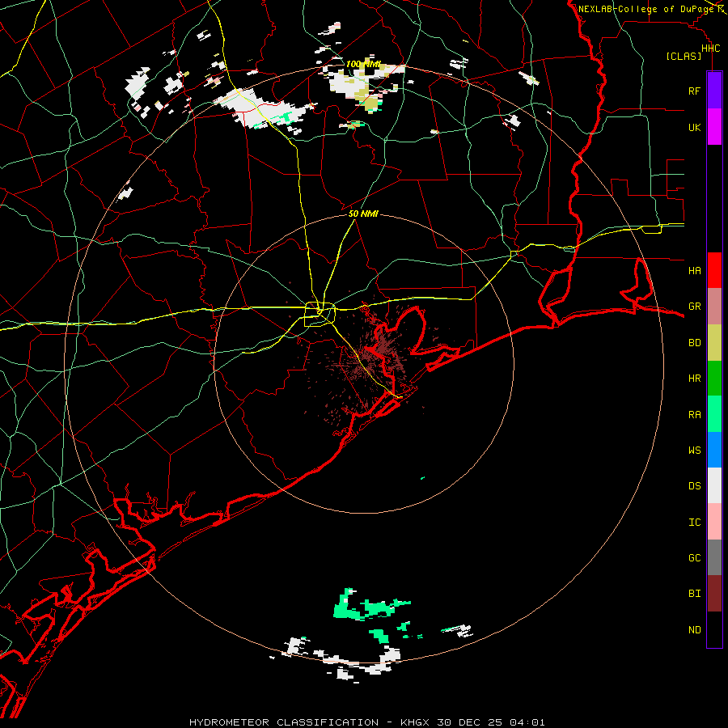728x728 pixels.
Task: Pick the olive-yellow BD legend swatch
Action: click(714, 343)
